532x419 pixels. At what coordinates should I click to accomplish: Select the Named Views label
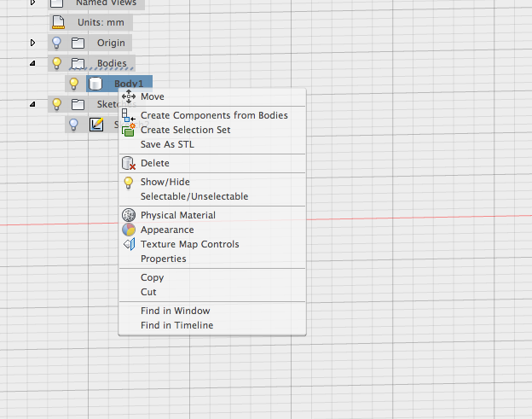[x=107, y=3]
